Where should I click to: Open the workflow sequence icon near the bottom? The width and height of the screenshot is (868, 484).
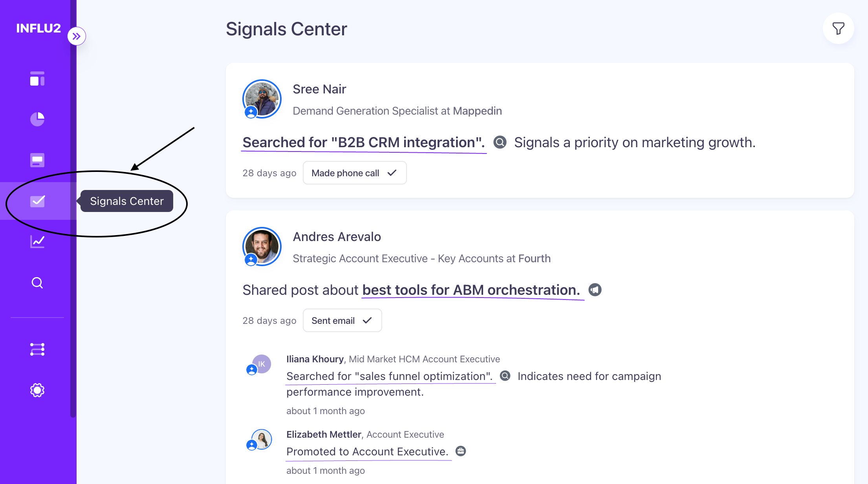point(37,349)
